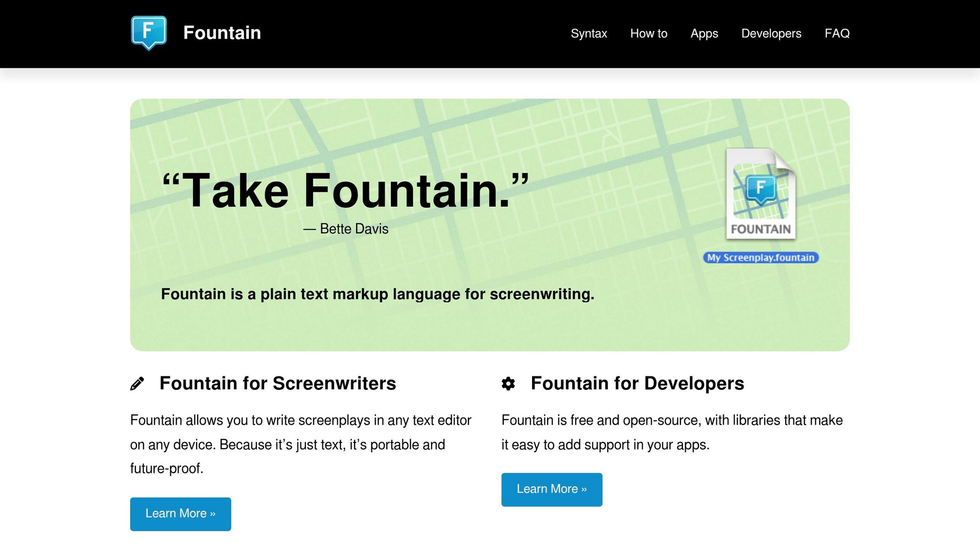Click the Fountain for Screenwriters heading
Viewport: 980px width, 551px height.
[x=278, y=384]
